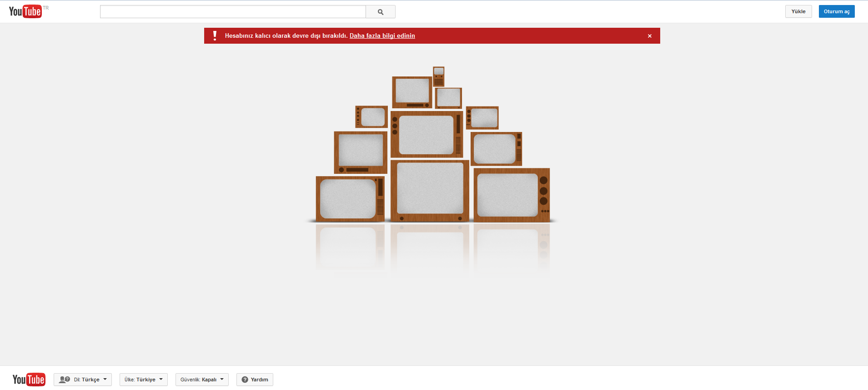Click the YouTube logo in the header
Image resolution: width=868 pixels, height=390 pixels.
[x=25, y=11]
